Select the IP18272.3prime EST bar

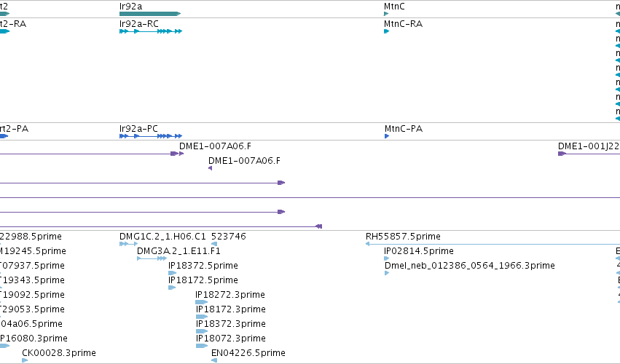(x=201, y=302)
